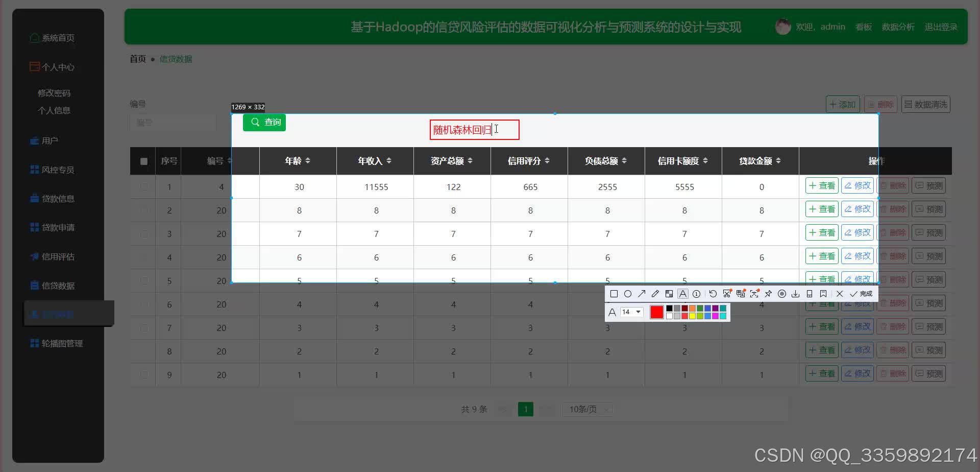Check the checkbox for row 9
The image size is (980, 472).
[144, 375]
